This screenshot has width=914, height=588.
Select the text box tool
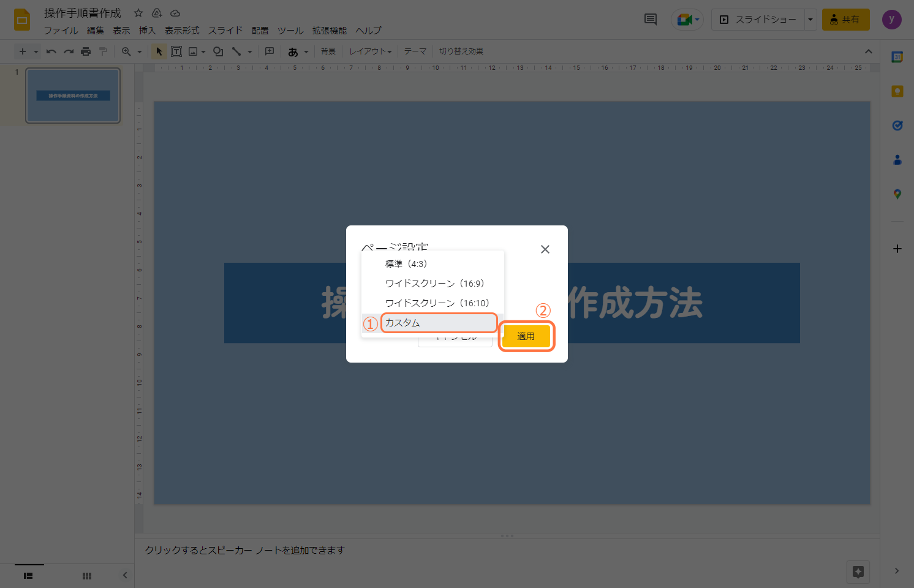click(176, 51)
